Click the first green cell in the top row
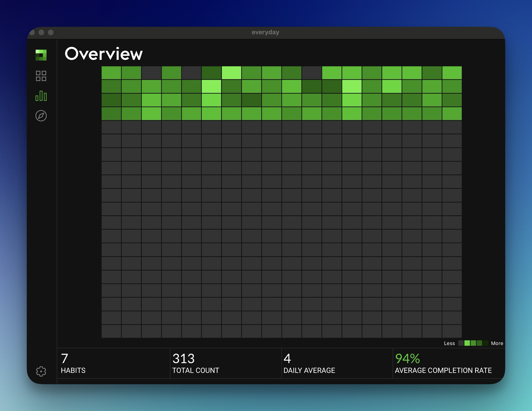The height and width of the screenshot is (411, 532). pos(111,73)
